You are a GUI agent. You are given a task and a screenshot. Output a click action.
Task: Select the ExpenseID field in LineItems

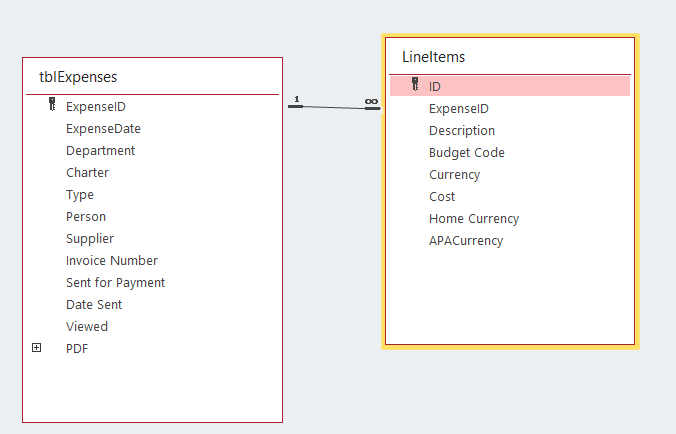[x=458, y=108]
